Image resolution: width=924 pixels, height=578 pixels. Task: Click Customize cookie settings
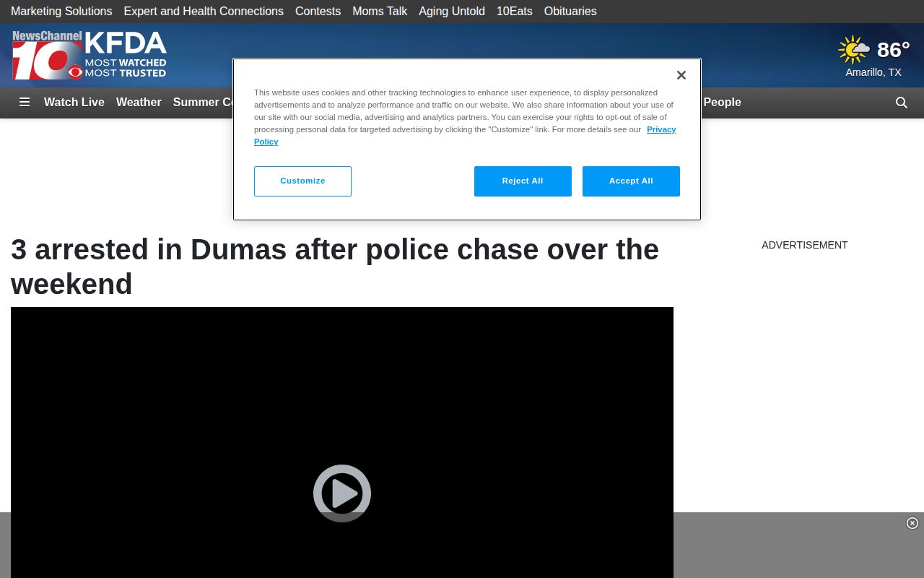coord(302,181)
